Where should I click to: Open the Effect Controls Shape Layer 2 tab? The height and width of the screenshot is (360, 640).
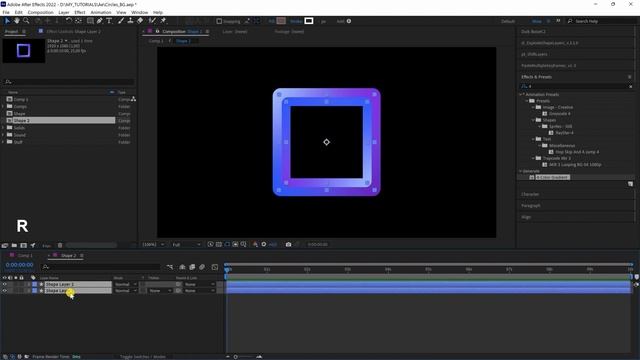click(x=73, y=31)
